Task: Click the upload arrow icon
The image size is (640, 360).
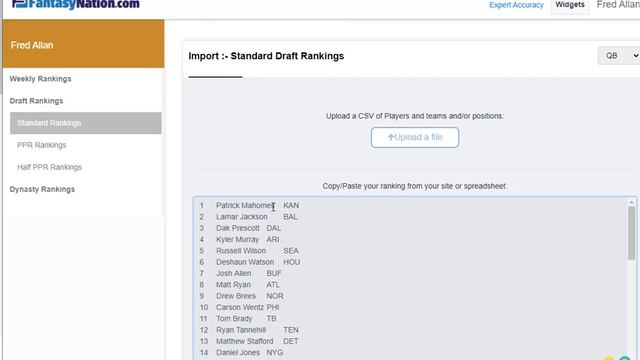Action: click(391, 138)
